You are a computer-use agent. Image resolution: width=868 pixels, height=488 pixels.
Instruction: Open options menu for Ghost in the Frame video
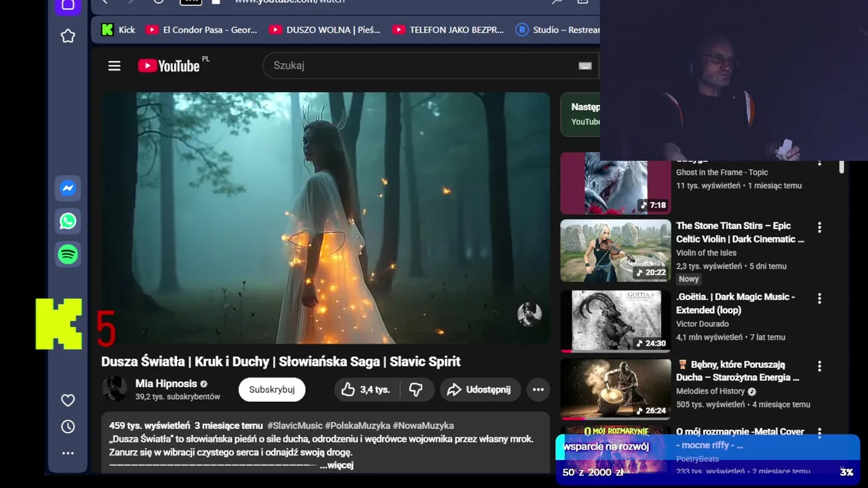tap(819, 162)
